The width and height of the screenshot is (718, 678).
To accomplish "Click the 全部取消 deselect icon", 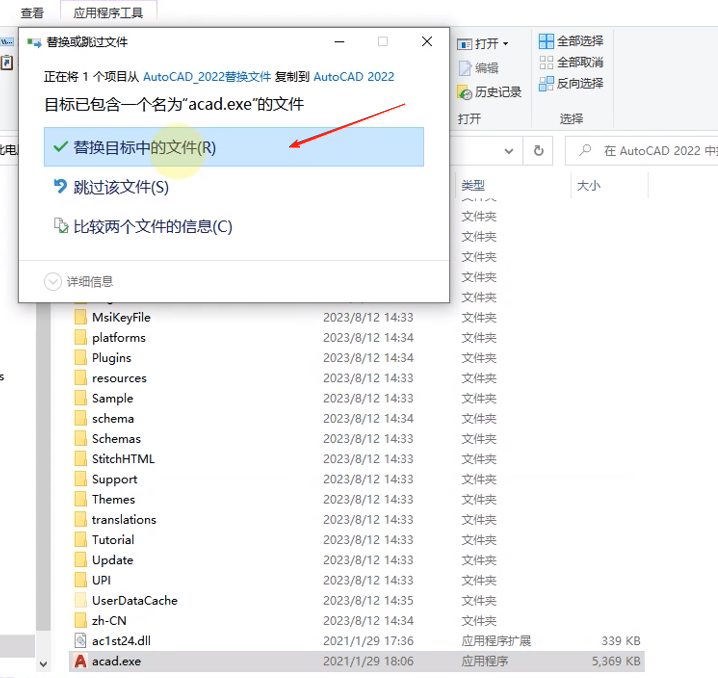I will (546, 62).
